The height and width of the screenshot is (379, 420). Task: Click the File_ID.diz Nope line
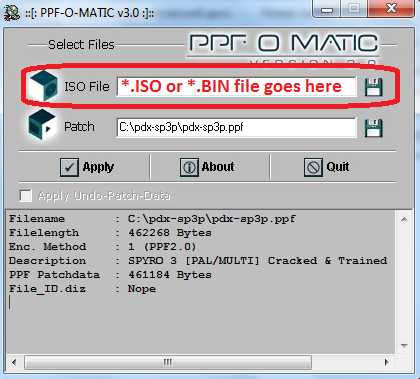82,289
